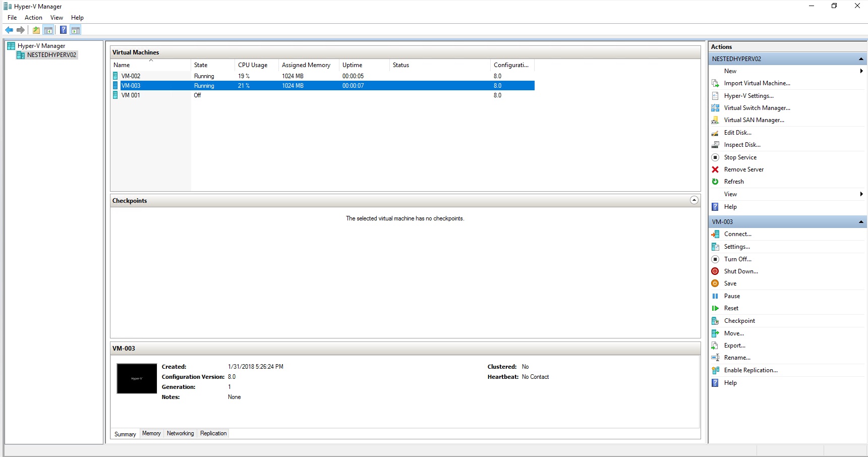Click the red X Remove Server icon
The width and height of the screenshot is (868, 457).
point(715,169)
